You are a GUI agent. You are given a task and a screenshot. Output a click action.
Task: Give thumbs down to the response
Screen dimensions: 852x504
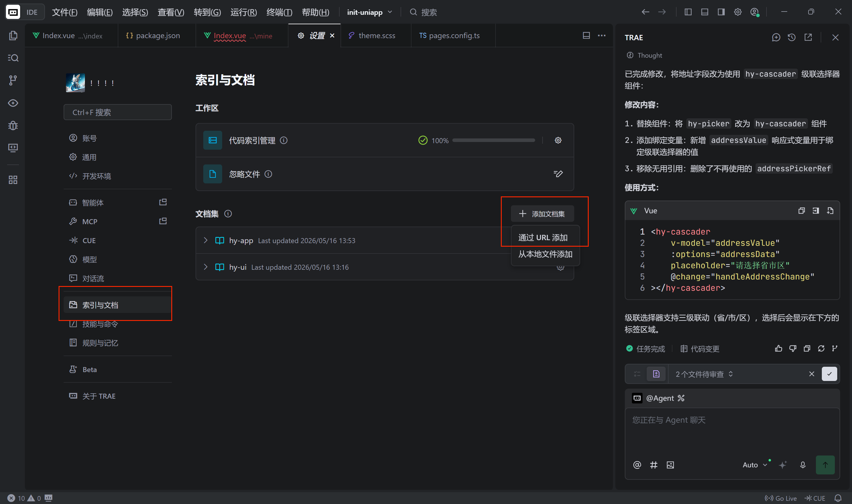[793, 348]
